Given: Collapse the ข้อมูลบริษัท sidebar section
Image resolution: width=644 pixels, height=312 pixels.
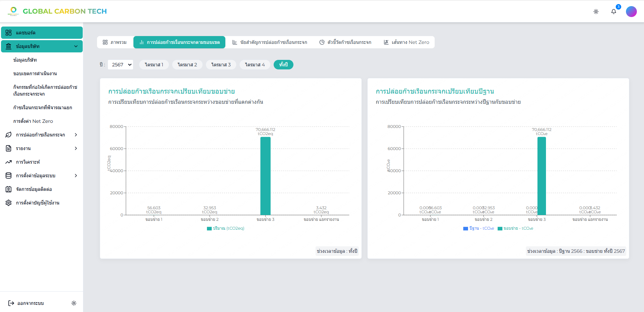Looking at the screenshot, I should tap(76, 46).
